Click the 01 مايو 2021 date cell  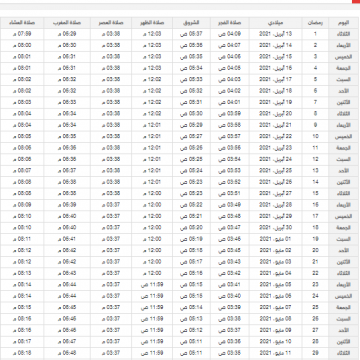pos(276,239)
